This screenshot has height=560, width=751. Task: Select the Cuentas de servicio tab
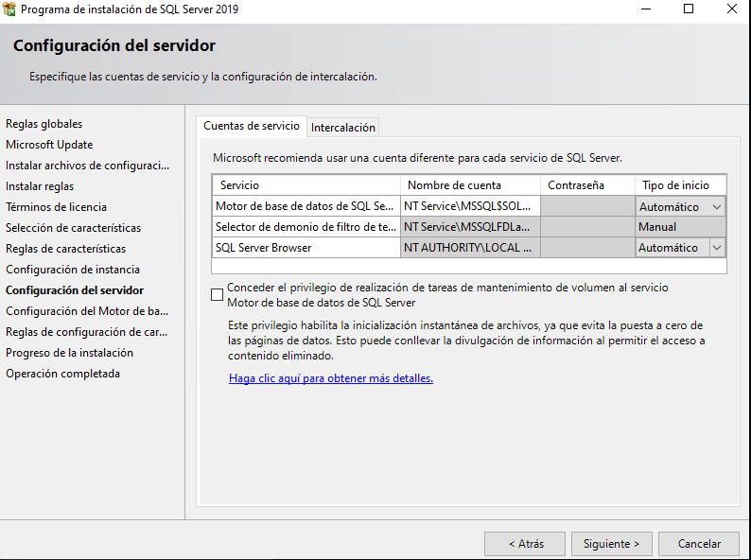tap(252, 126)
